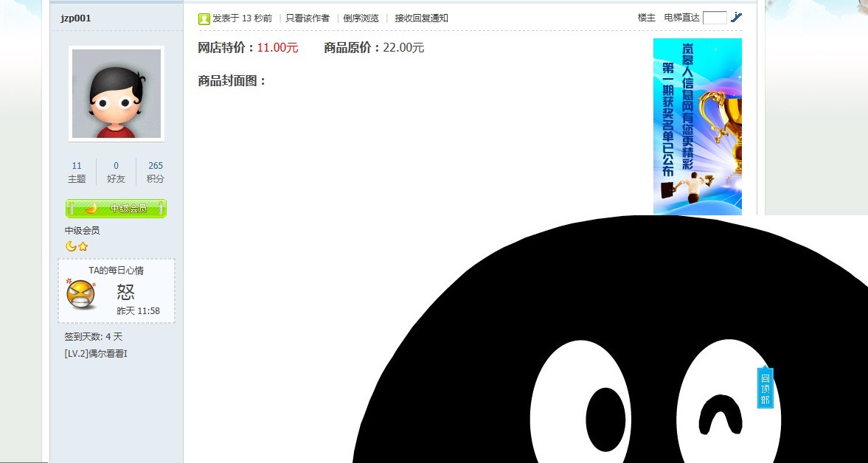Image resolution: width=868 pixels, height=463 pixels.
Task: Click the 楼主 floor label
Action: click(x=647, y=18)
